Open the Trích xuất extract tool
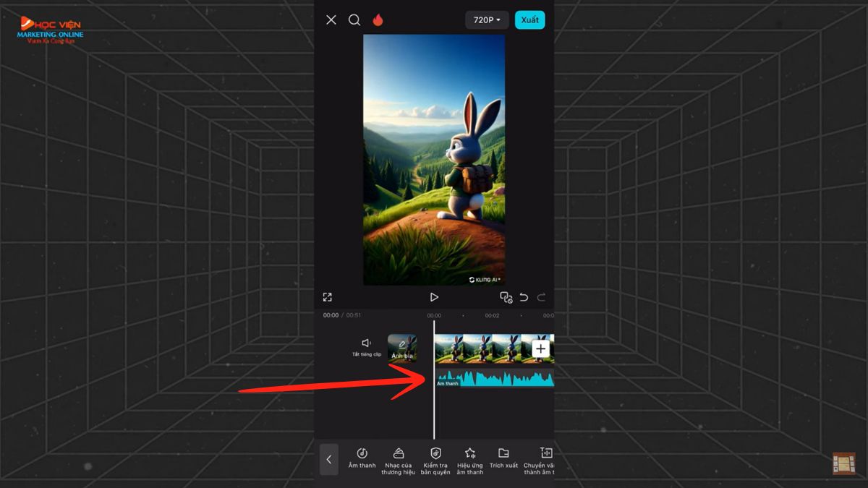The width and height of the screenshot is (868, 488). coord(503,459)
